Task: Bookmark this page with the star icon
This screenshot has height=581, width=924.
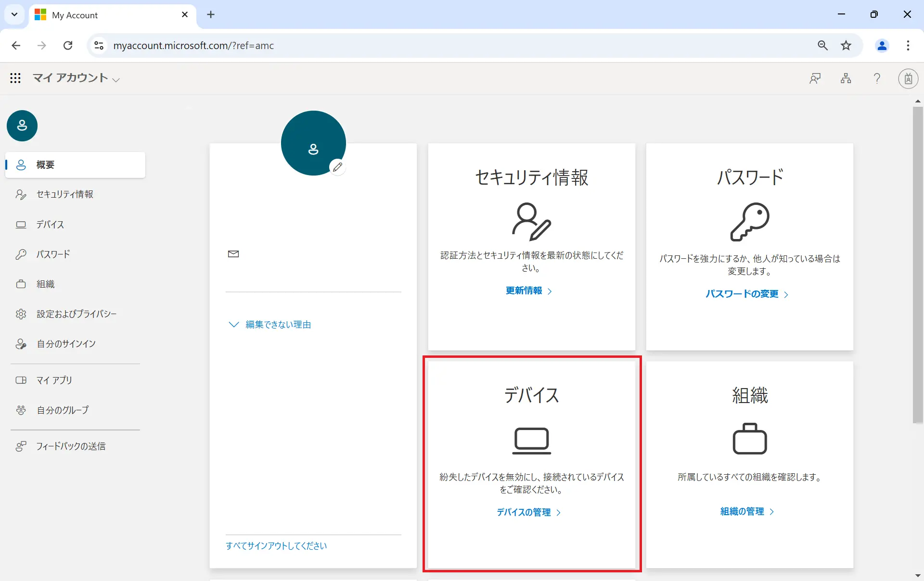Action: (846, 45)
